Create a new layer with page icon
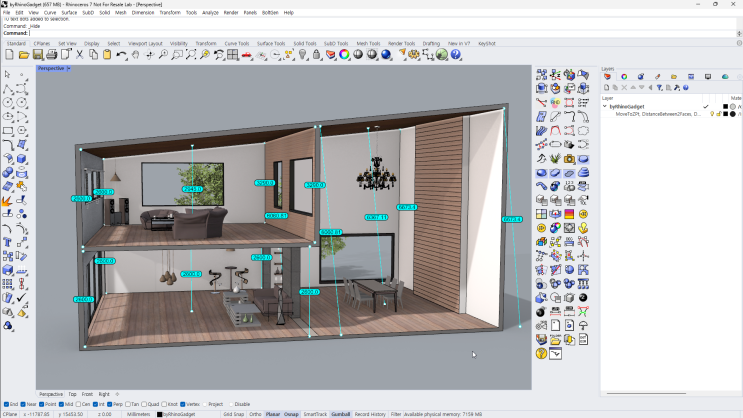 tap(607, 88)
